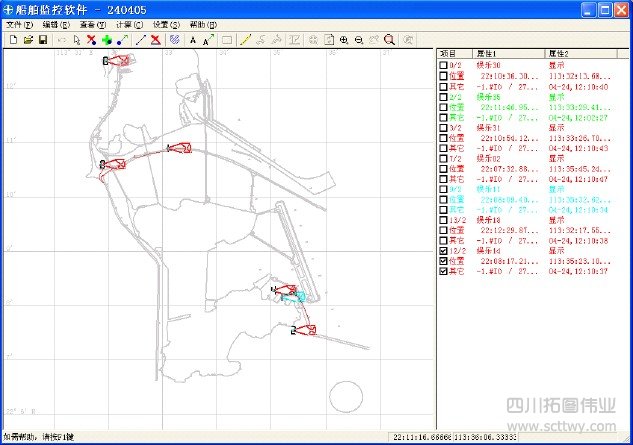Select the rectangle drawing tool
The image size is (633, 445).
pyautogui.click(x=227, y=40)
